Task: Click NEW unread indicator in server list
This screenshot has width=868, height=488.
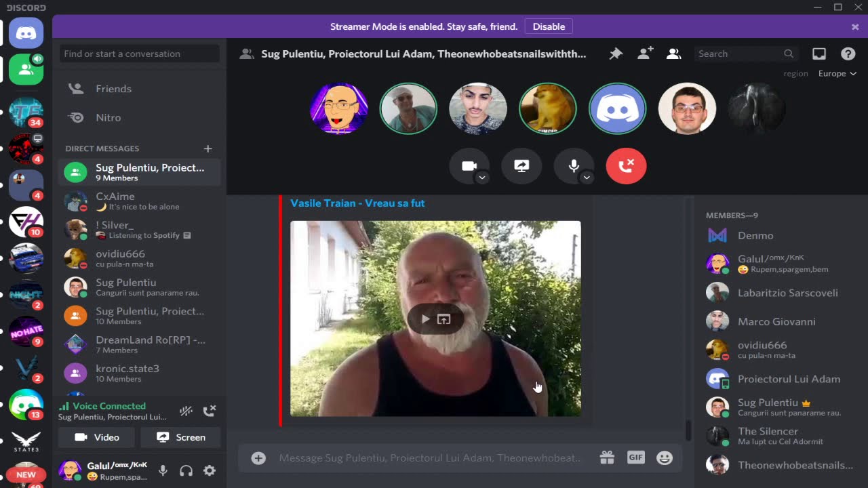Action: [x=26, y=474]
